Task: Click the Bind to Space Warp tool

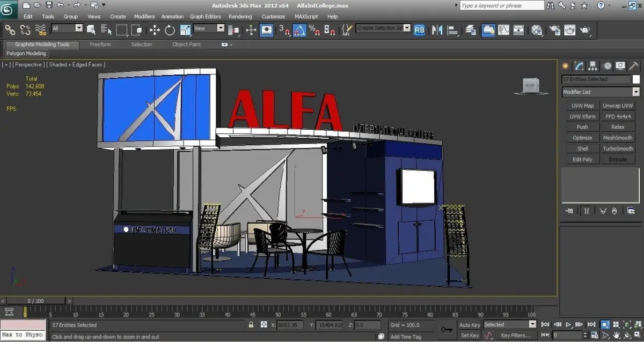Action: point(41,29)
